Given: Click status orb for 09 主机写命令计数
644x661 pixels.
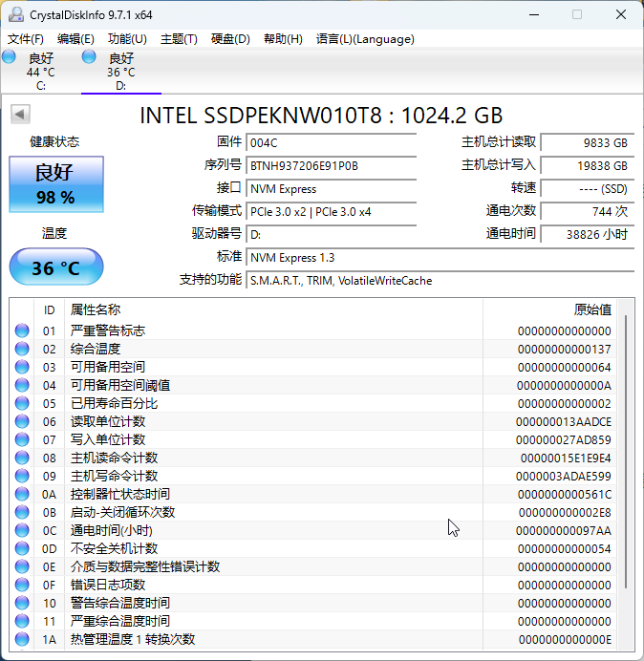Looking at the screenshot, I should pos(22,476).
